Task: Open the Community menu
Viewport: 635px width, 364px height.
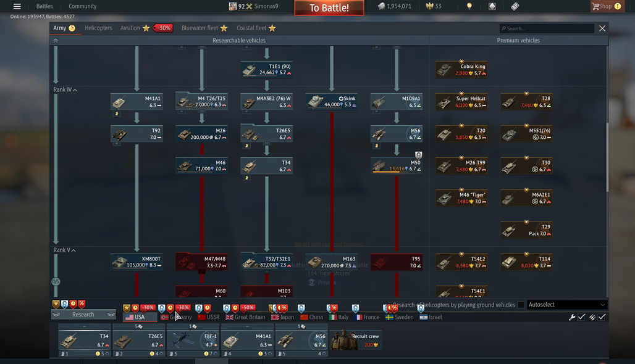Action: coord(83,6)
